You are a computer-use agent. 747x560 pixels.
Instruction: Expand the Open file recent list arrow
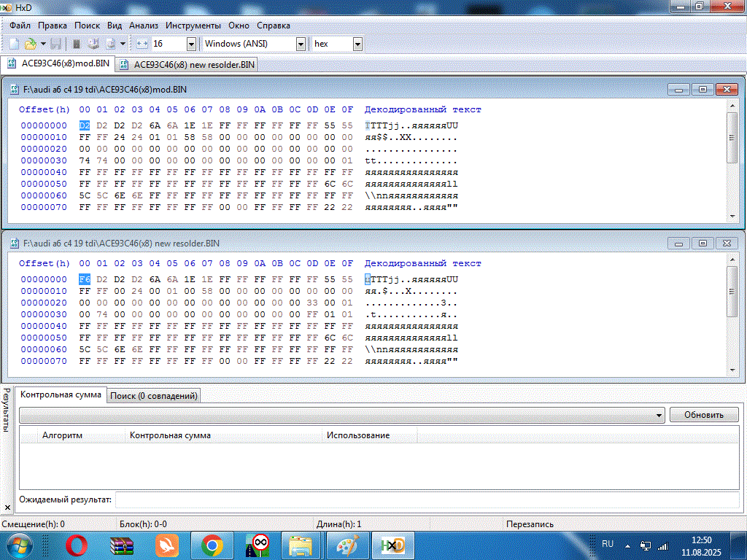(43, 44)
